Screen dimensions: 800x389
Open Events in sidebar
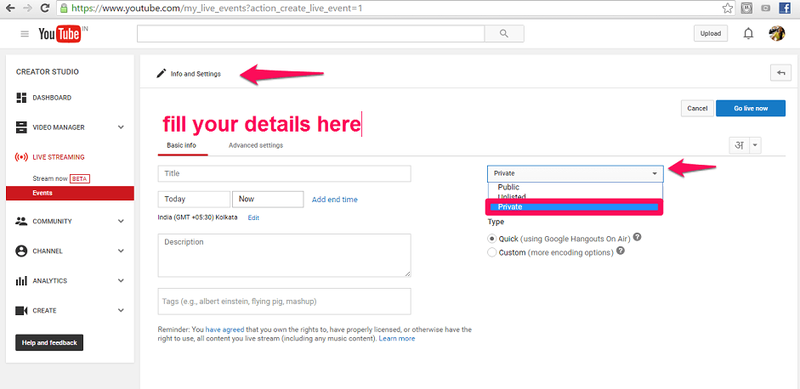(70, 193)
